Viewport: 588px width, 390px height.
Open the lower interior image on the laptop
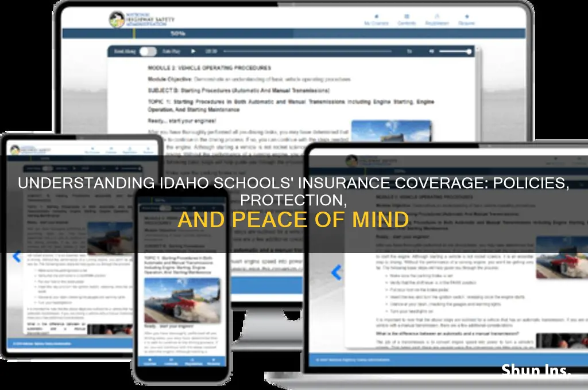(562, 341)
